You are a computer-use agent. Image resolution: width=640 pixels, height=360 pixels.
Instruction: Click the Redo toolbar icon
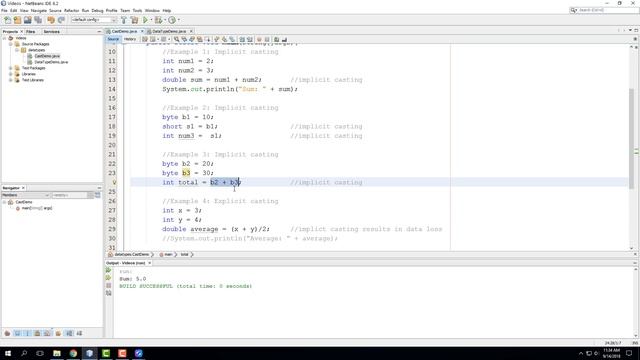(x=61, y=20)
